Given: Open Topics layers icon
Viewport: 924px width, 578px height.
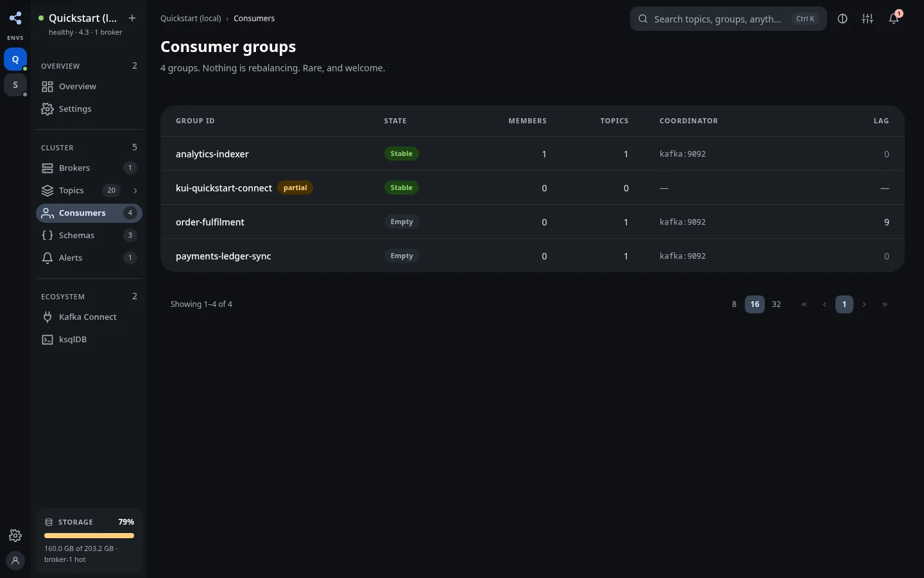Looking at the screenshot, I should click(47, 191).
